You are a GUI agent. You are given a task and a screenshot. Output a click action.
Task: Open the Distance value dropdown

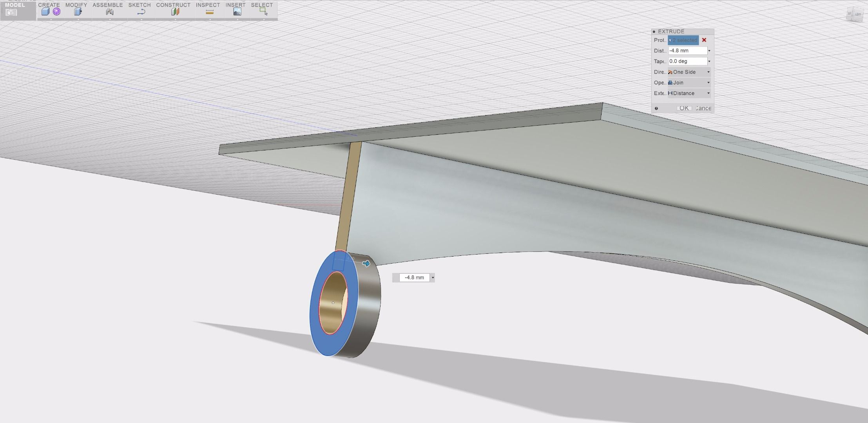click(x=709, y=51)
